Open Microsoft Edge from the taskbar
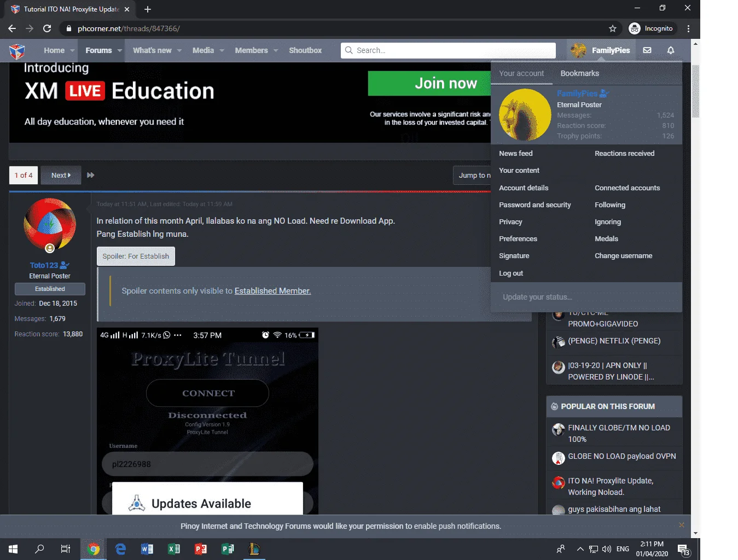The width and height of the screenshot is (738, 560). click(x=120, y=549)
